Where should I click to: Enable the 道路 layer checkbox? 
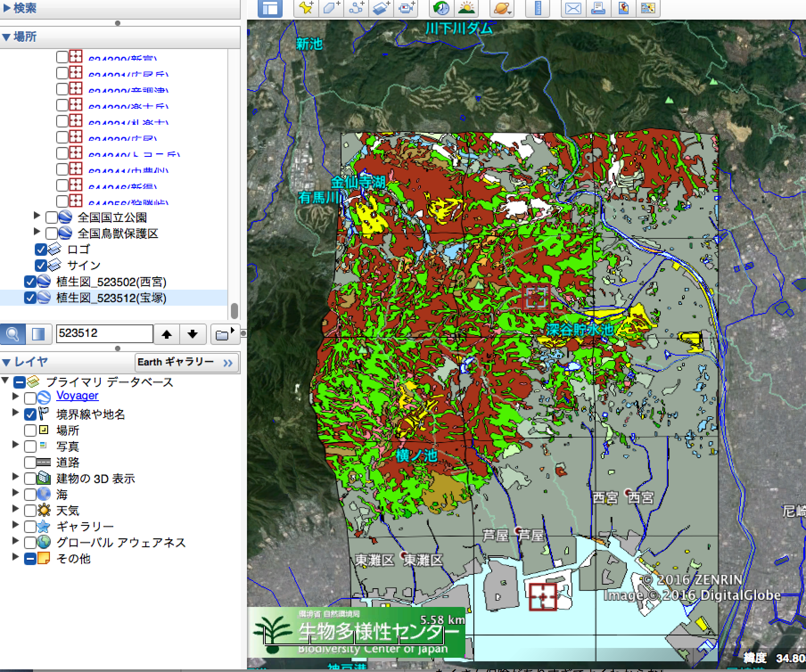30,463
